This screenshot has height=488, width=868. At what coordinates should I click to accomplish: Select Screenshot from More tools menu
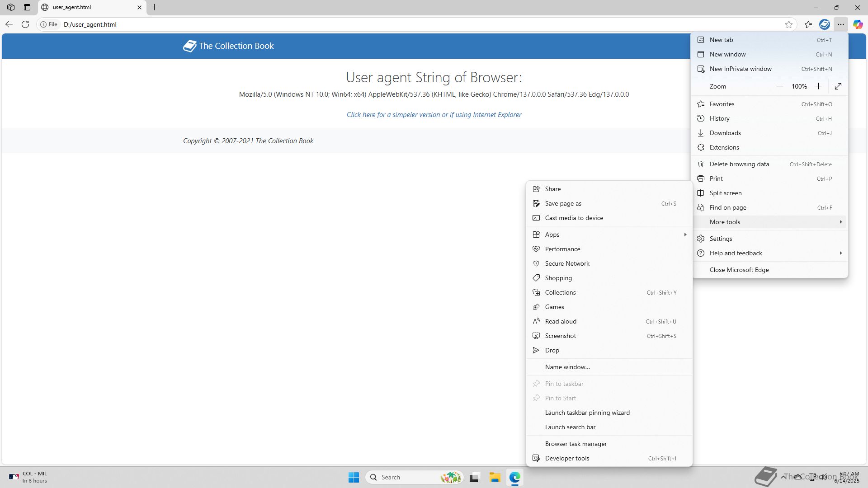coord(560,336)
